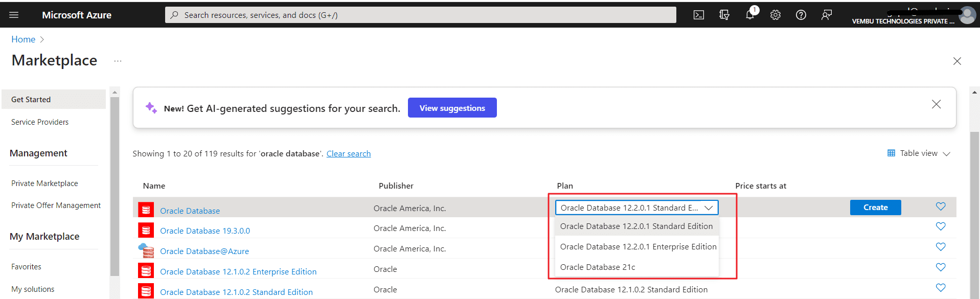Click the red Oracle Database row icon
This screenshot has height=299, width=980.
(146, 210)
